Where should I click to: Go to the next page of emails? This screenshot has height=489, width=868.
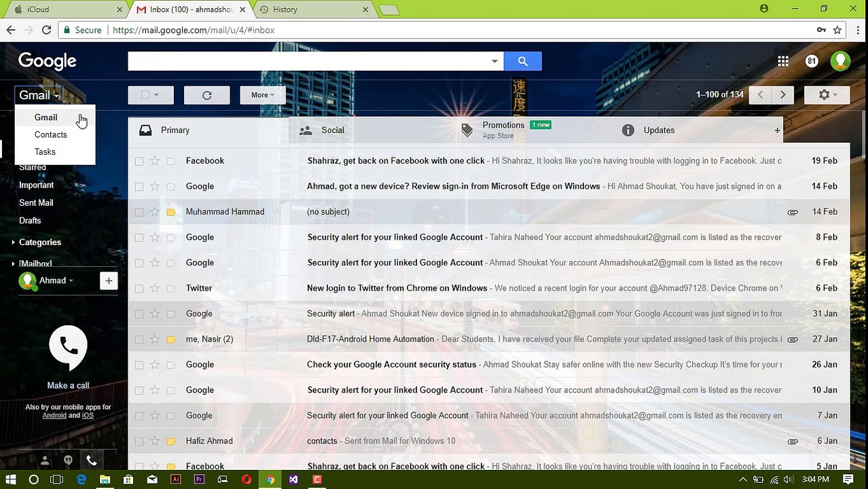point(783,95)
